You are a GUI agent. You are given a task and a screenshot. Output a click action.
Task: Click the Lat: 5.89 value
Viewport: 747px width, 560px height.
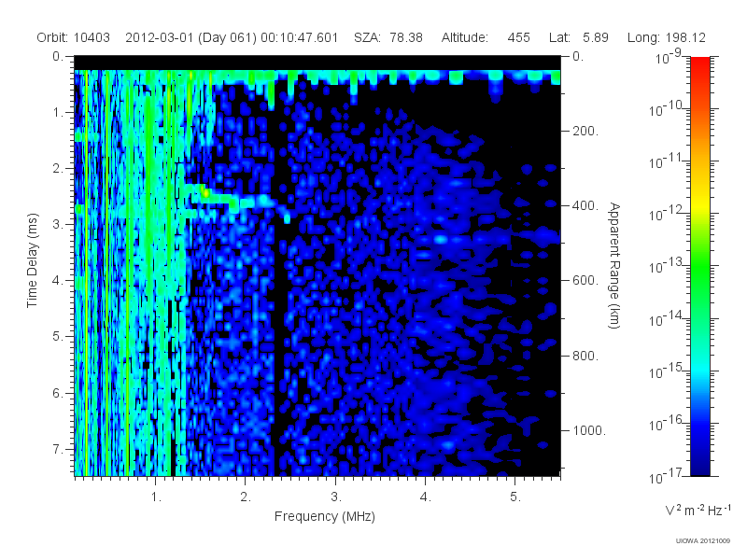click(579, 37)
